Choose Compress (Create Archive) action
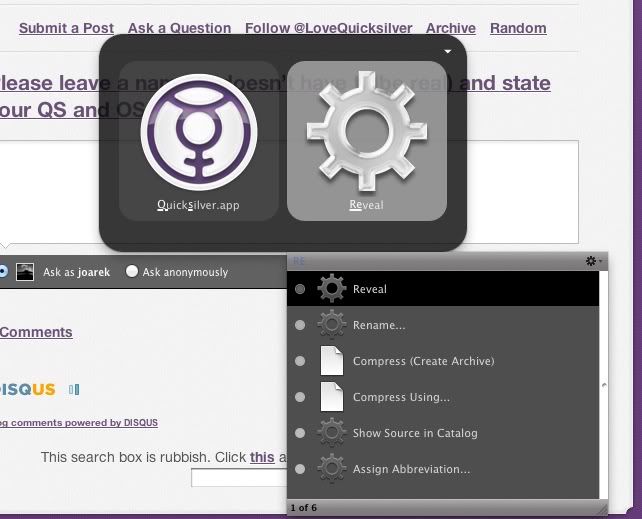 coord(443,361)
